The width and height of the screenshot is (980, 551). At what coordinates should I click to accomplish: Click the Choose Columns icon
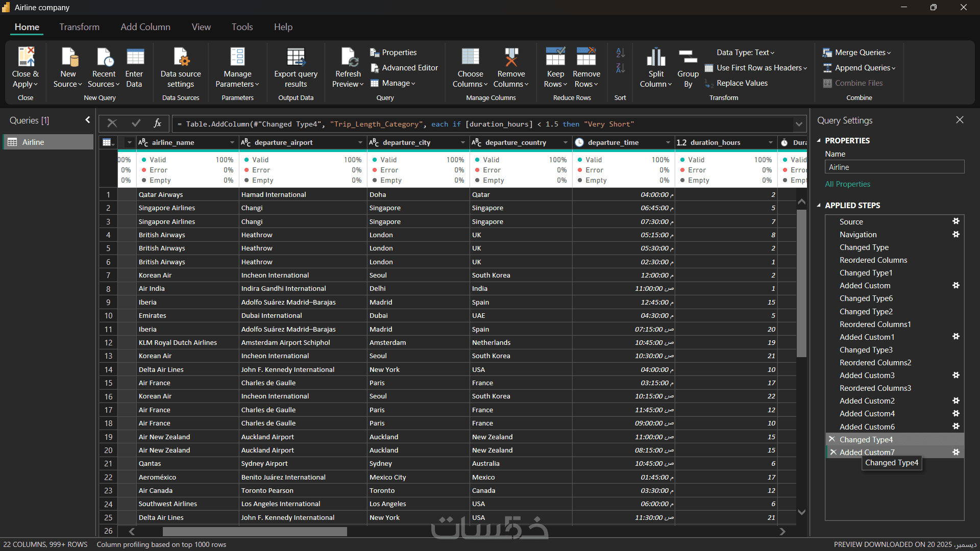pyautogui.click(x=470, y=57)
